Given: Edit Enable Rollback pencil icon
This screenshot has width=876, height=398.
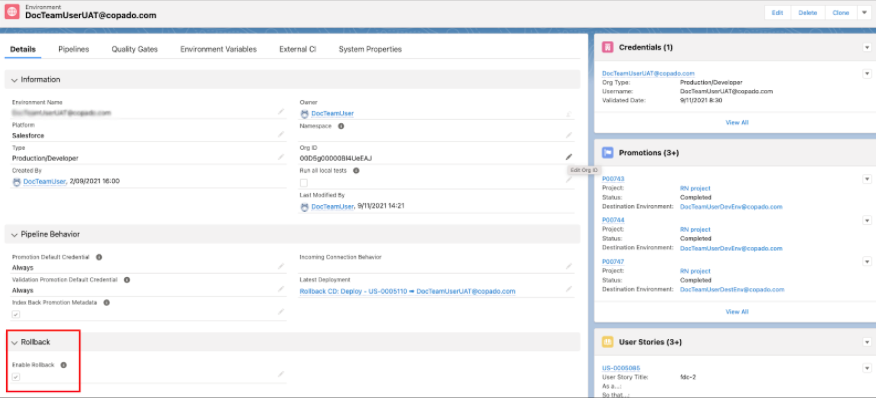Looking at the screenshot, I should tap(281, 374).
